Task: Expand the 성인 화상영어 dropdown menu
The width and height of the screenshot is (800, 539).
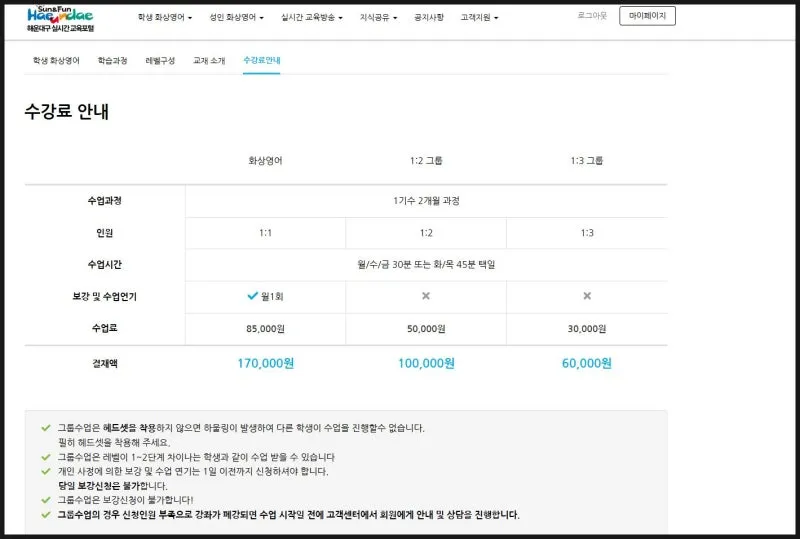Action: coord(238,18)
